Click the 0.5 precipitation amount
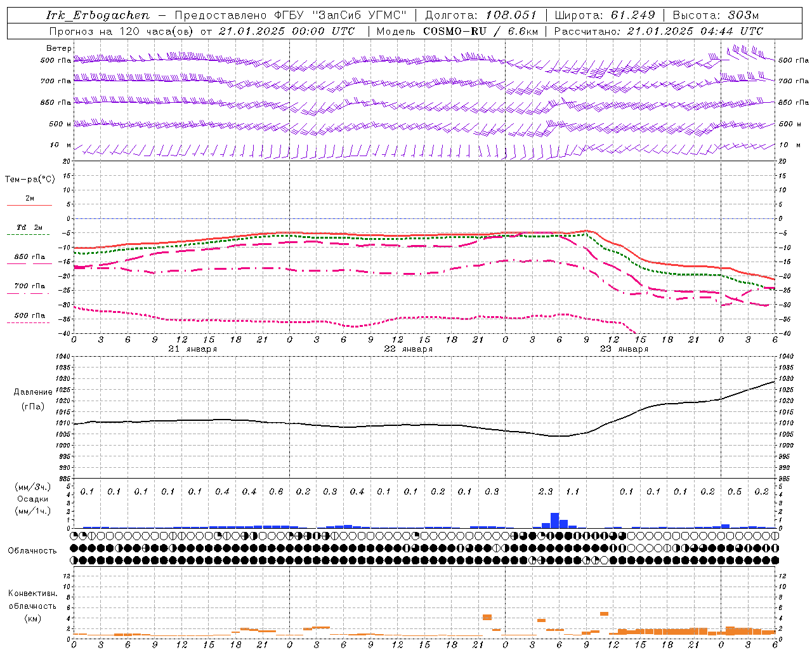Screen dimensions: 812x650 pos(735,492)
